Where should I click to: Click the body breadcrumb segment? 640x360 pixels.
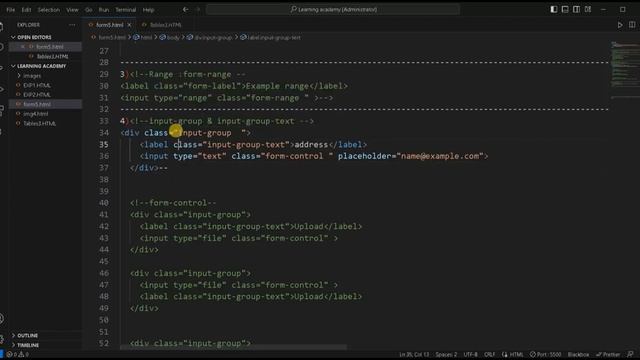coord(170,38)
